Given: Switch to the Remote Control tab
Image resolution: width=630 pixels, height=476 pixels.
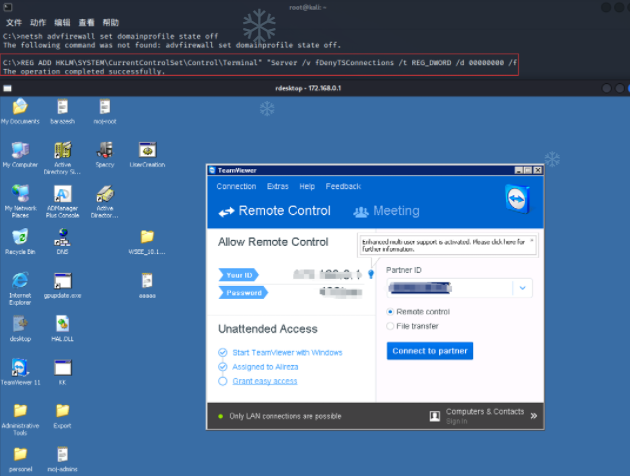Looking at the screenshot, I should coord(274,211).
